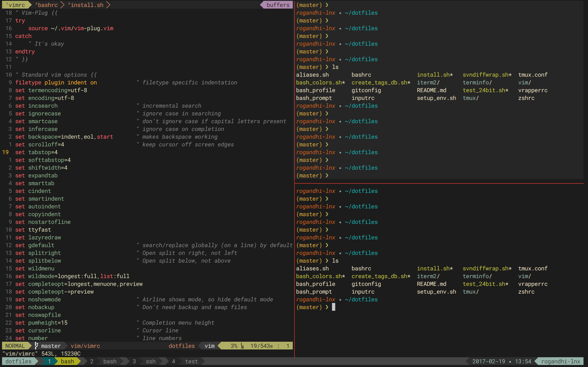Click the git branch icon in airline statusline

37,346
